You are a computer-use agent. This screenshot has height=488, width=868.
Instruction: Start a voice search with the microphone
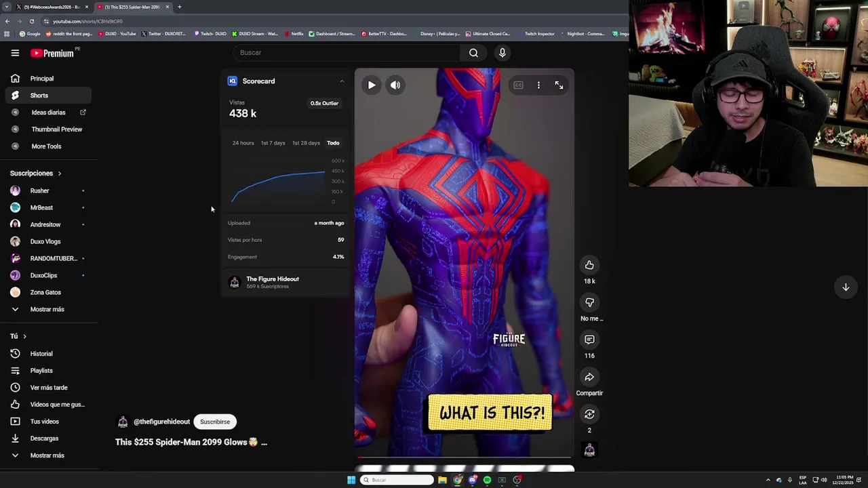click(502, 53)
